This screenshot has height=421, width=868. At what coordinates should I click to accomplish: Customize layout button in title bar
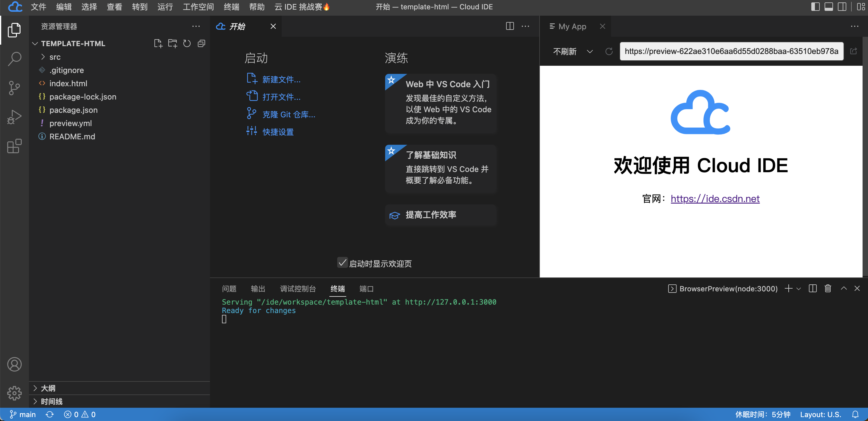click(861, 7)
